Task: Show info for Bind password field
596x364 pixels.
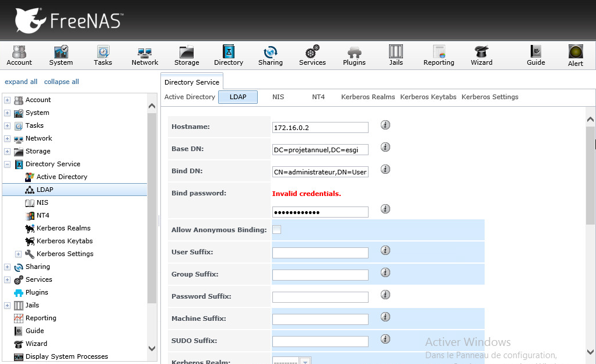Action: click(x=385, y=209)
